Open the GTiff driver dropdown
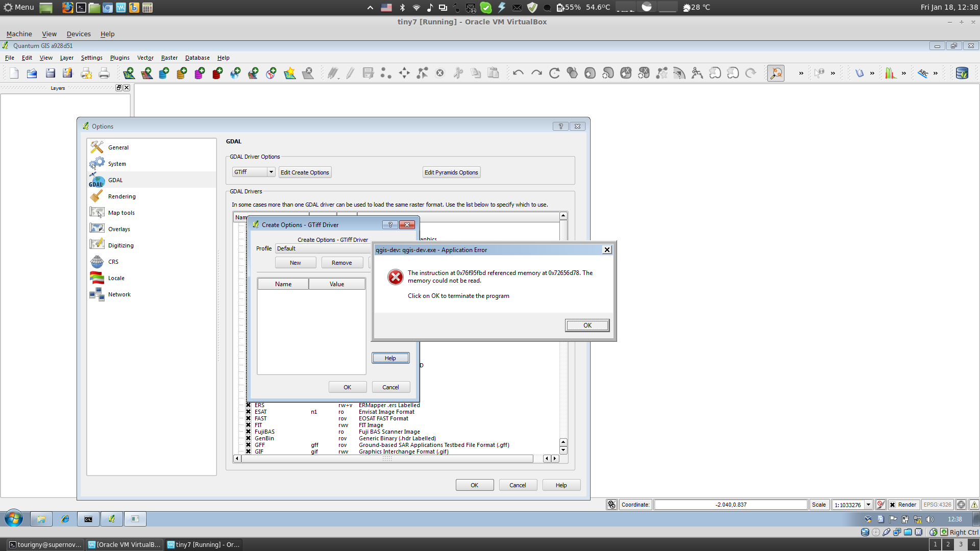980x551 pixels. 271,172
